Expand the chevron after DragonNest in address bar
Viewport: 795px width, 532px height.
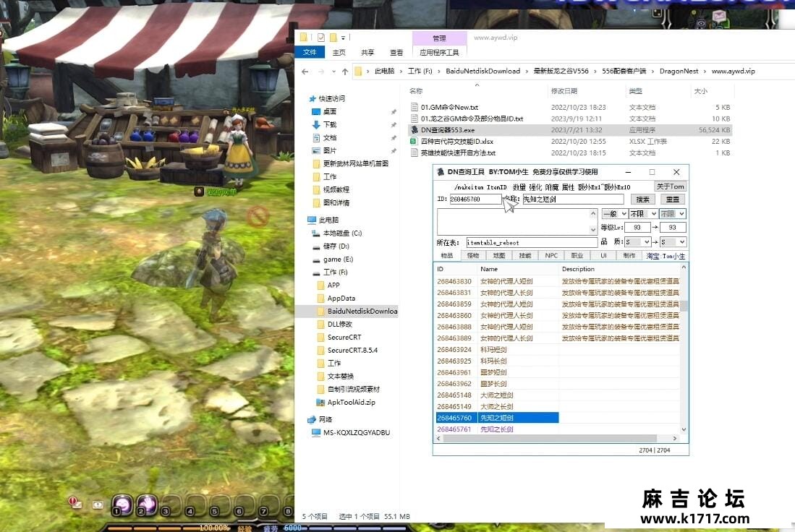(x=705, y=72)
